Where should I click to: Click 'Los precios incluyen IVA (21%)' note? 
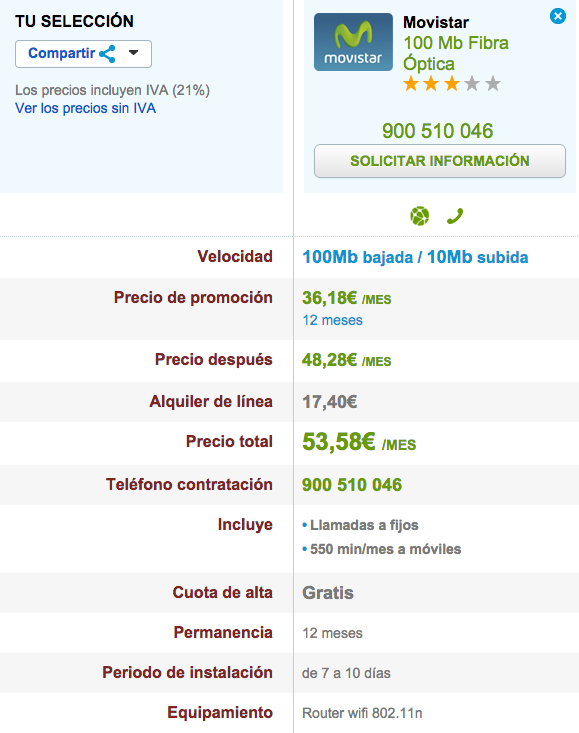pos(112,90)
